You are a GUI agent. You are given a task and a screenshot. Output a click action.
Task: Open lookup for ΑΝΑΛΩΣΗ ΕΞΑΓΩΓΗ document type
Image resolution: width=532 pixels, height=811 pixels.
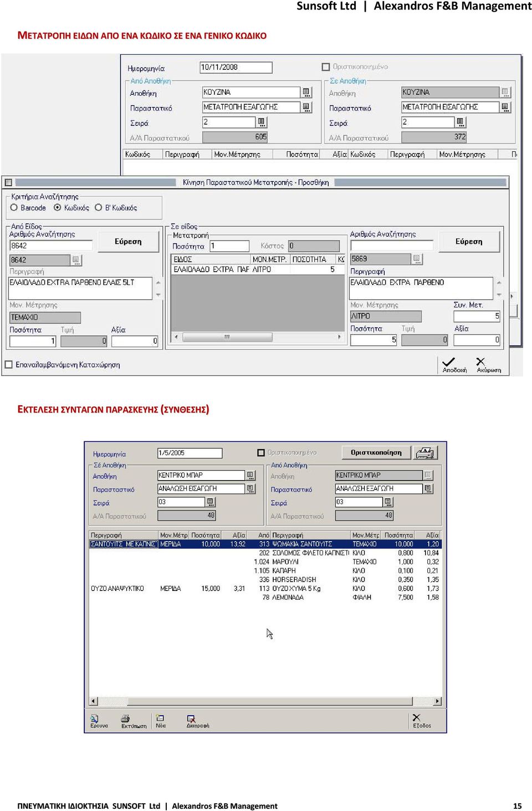point(428,488)
